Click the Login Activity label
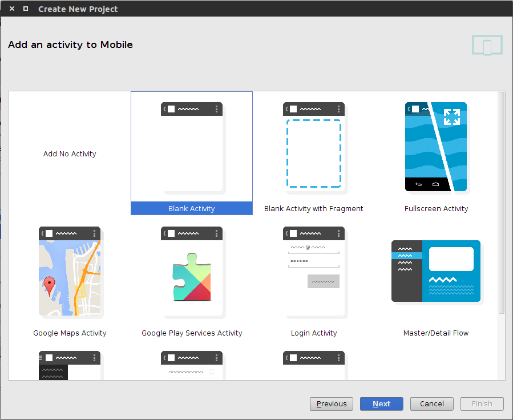 tap(314, 333)
